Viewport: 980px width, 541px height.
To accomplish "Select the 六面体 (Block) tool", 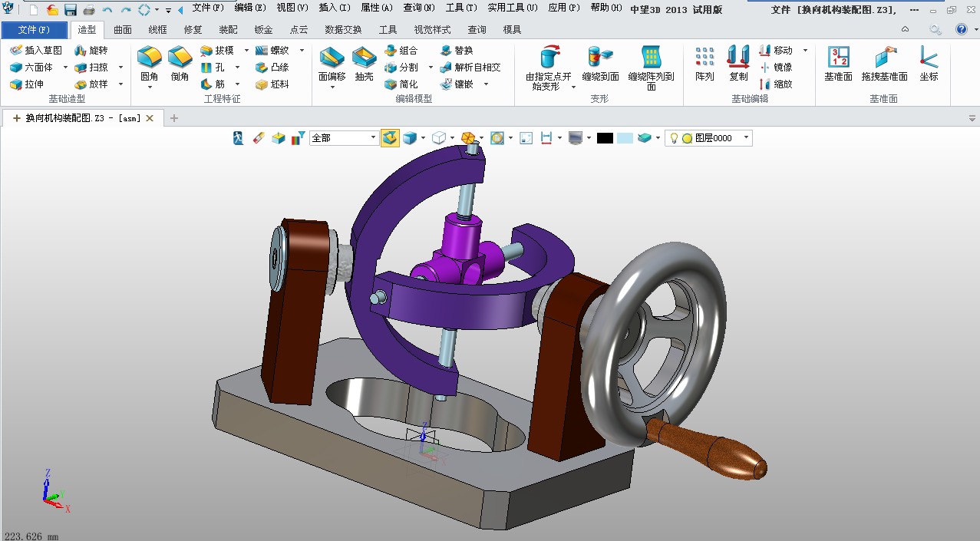I will point(31,67).
